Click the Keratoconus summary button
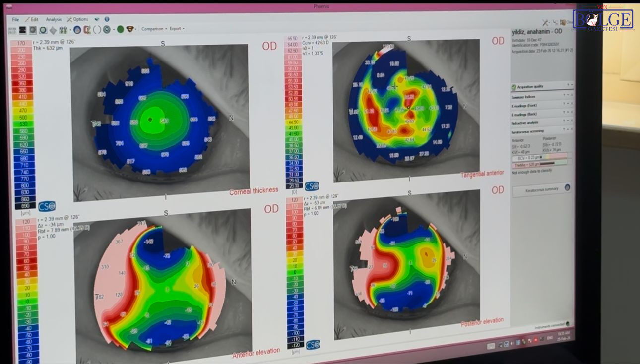640x364 pixels. click(x=541, y=189)
